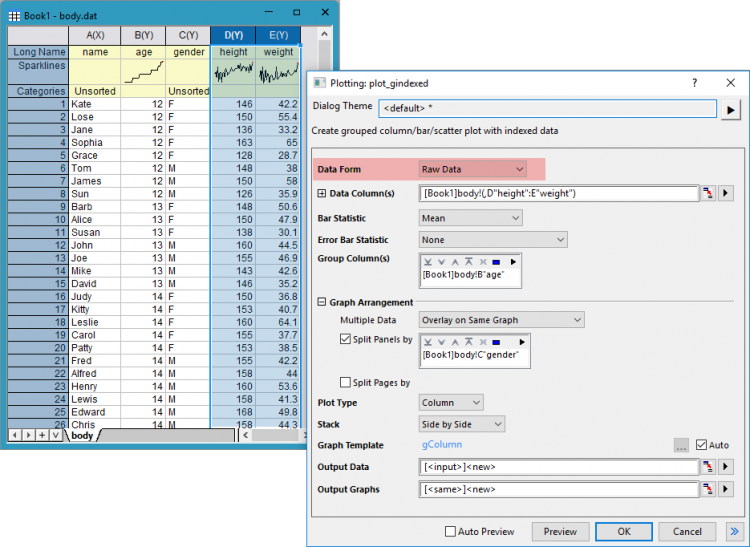
Task: Click the Dialog Theme field
Action: 548,109
